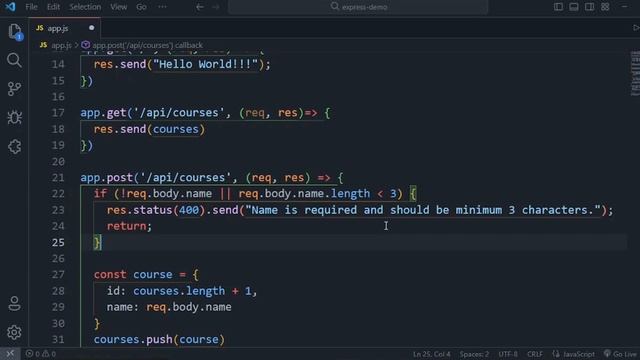Click the Ln 25, Col 4 status

point(431,354)
